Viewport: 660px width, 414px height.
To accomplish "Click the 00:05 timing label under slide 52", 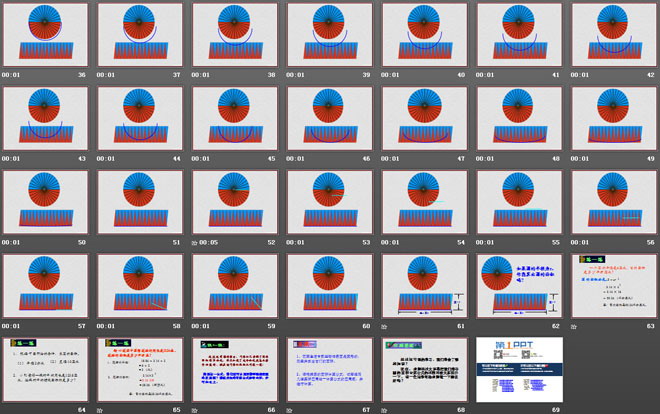I will (209, 242).
